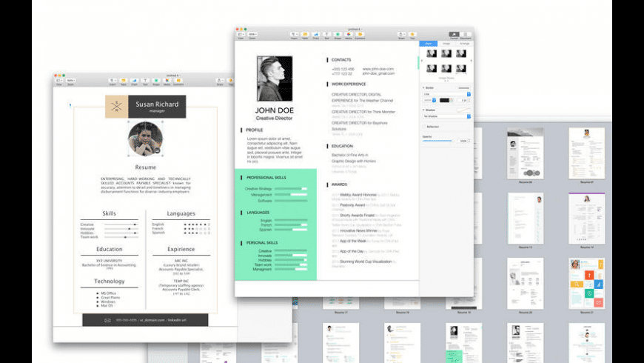The height and width of the screenshot is (363, 644).
Task: Click Text icon in Susan Richard window toolbar
Action: (145, 81)
